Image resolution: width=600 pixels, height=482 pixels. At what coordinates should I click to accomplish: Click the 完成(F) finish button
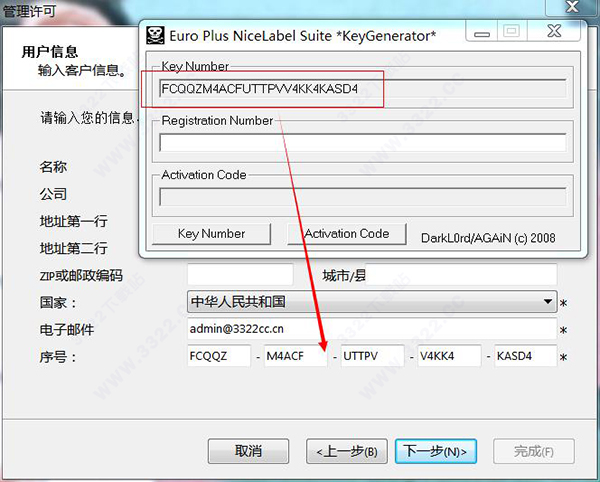point(534,451)
